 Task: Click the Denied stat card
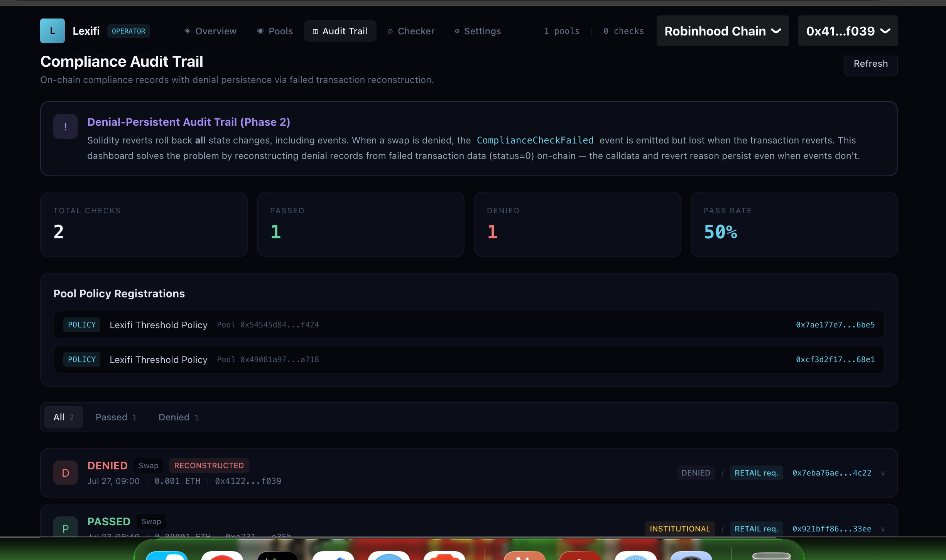pyautogui.click(x=578, y=224)
